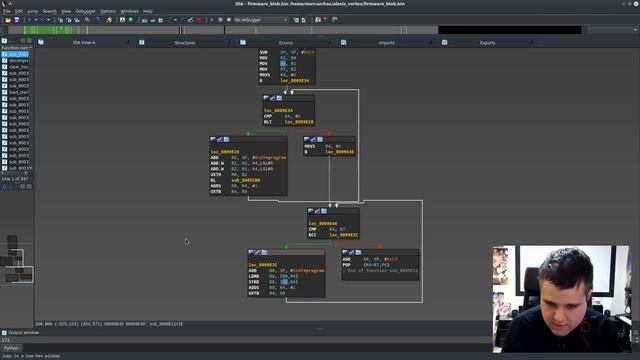Viewport: 640px width, 360px height.
Task: Select the 'decompre' function in Functions list
Action: 16,60
